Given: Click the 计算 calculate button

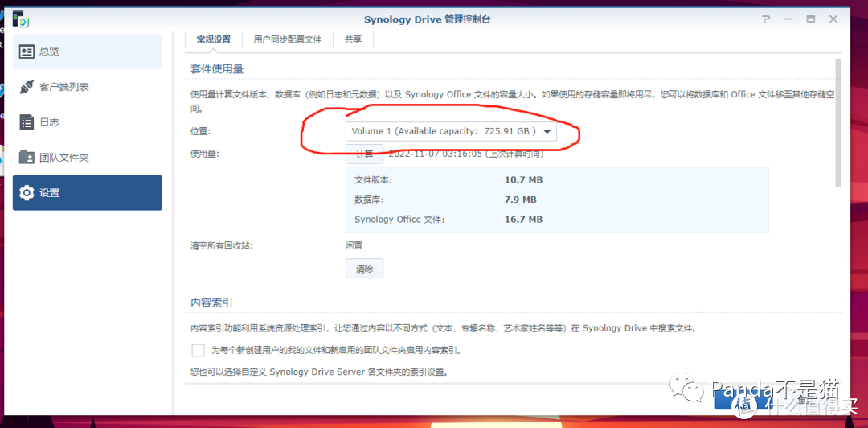Looking at the screenshot, I should tap(364, 154).
